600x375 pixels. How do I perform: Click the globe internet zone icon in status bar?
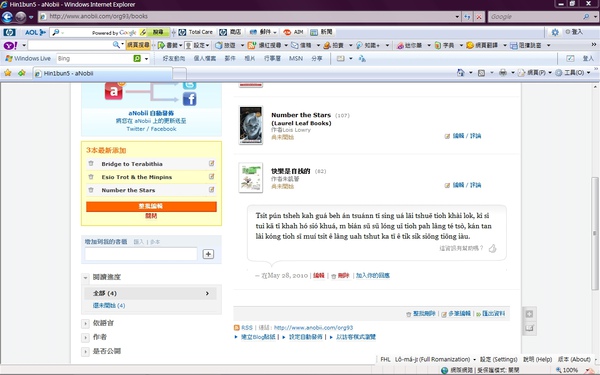pyautogui.click(x=444, y=370)
